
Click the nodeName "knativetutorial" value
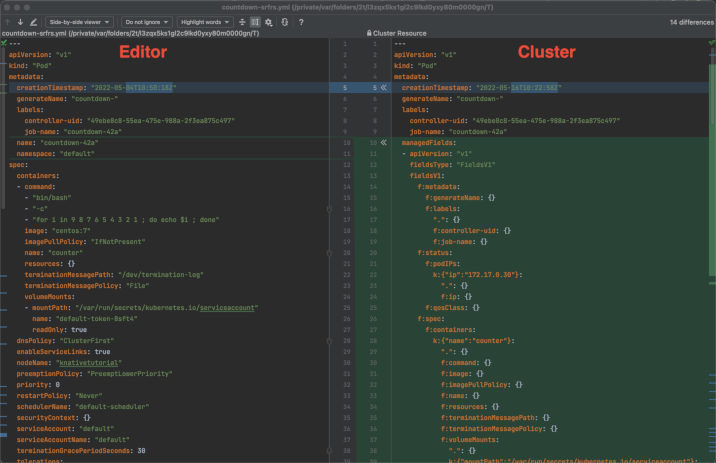[89, 363]
